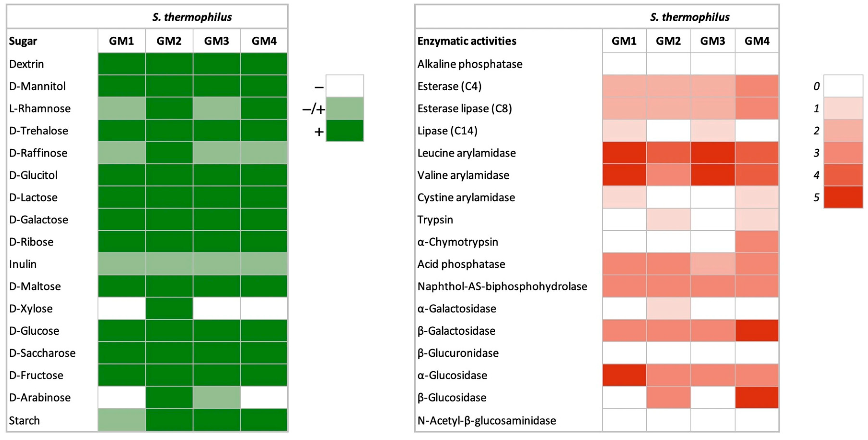Click the level 1 pale pink legend swatch
Viewport: 868px width, 440px height.
tap(843, 109)
